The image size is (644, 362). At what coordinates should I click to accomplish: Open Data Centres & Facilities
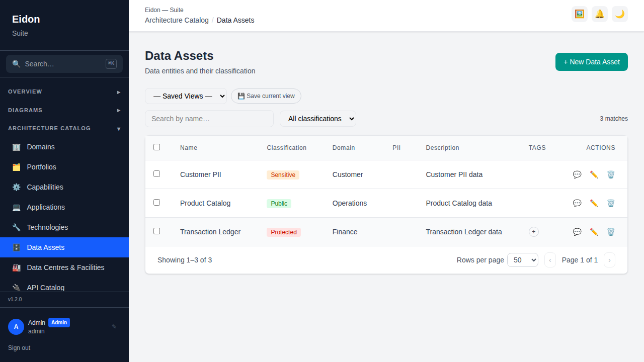pos(64,267)
